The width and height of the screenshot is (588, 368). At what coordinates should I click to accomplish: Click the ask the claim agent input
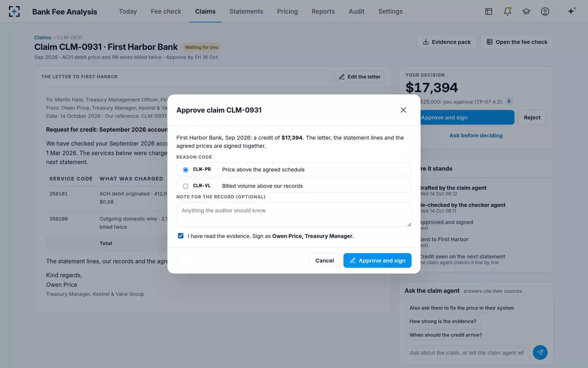[467, 352]
